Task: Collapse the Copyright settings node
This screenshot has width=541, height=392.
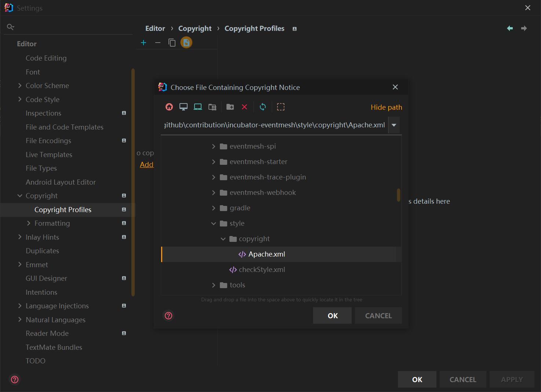Action: pyautogui.click(x=20, y=196)
